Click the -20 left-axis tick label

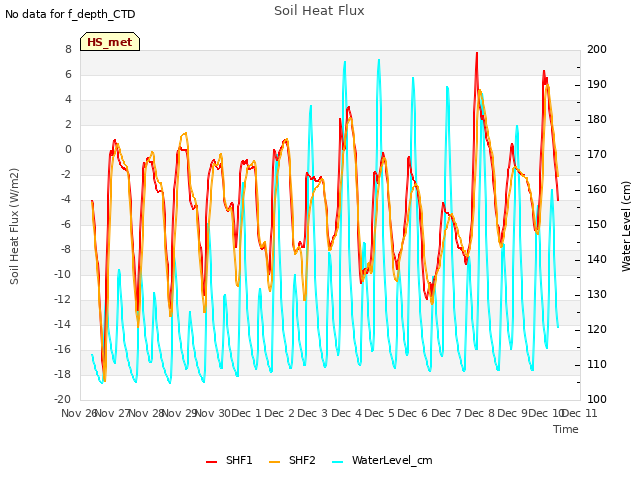pyautogui.click(x=62, y=399)
